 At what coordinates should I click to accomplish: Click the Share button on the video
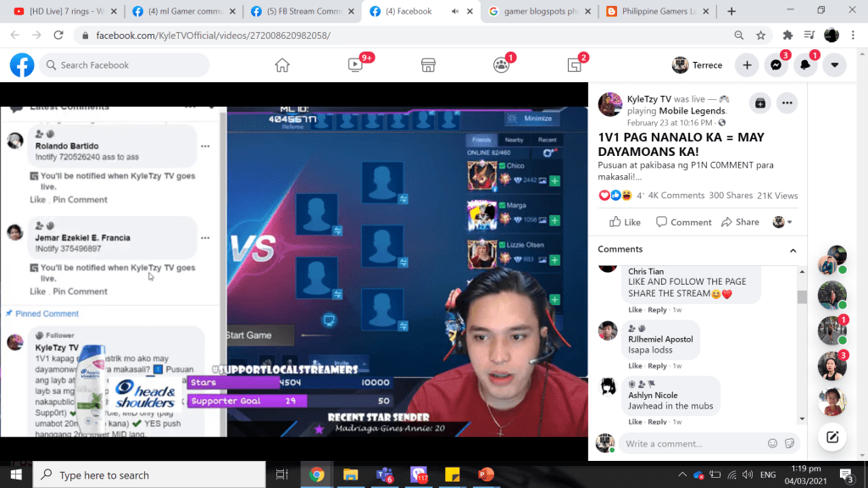[x=740, y=222]
